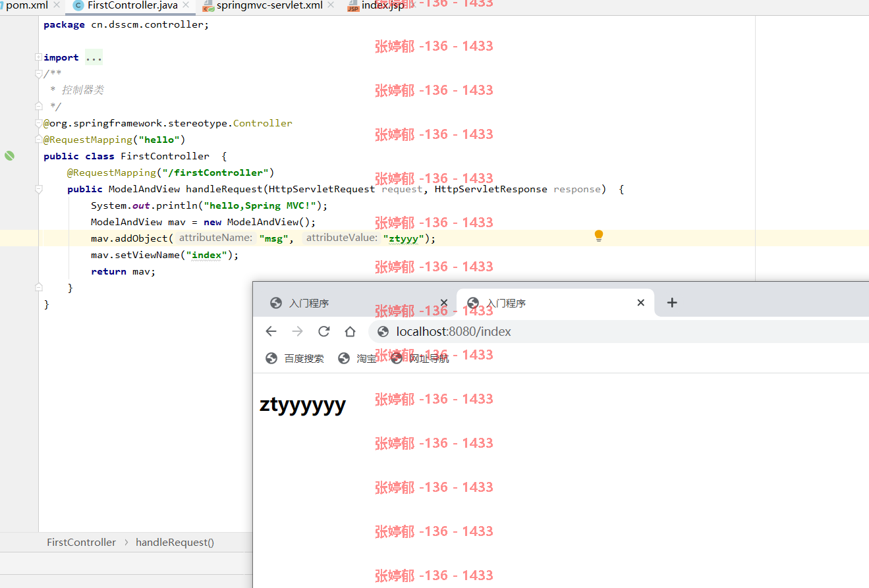
Task: Click the "ztyyy" attribute value string
Action: click(x=403, y=238)
